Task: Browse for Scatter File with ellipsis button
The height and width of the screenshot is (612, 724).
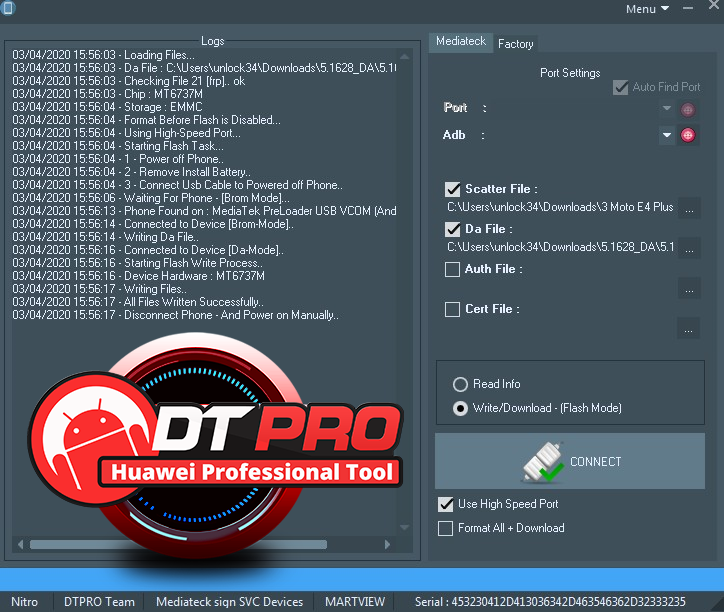Action: [689, 208]
